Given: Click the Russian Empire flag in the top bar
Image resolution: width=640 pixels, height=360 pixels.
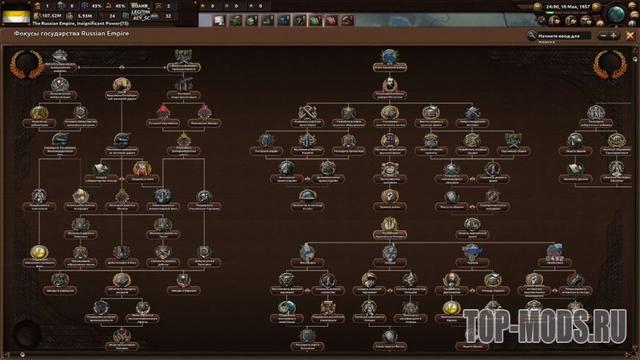Looking at the screenshot, I should point(16,18).
